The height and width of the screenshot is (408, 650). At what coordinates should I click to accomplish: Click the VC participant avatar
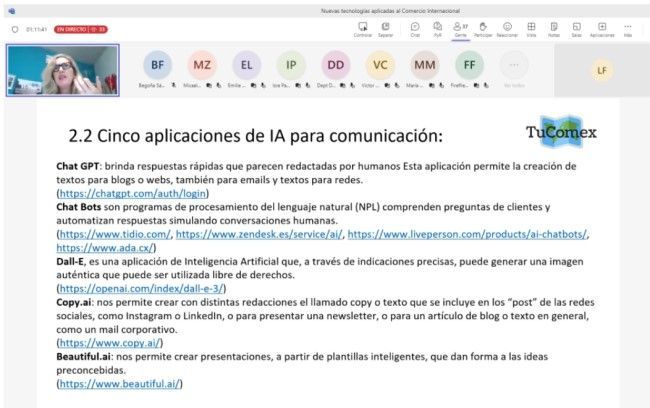380,65
